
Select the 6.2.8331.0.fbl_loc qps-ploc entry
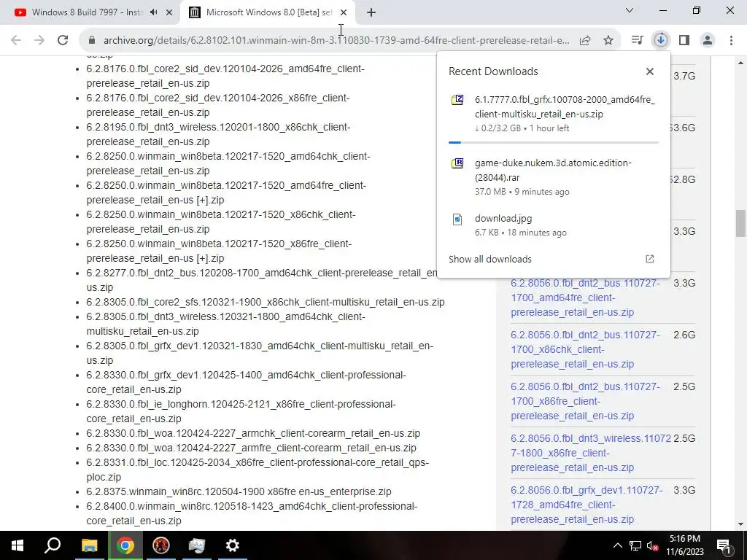(258, 470)
